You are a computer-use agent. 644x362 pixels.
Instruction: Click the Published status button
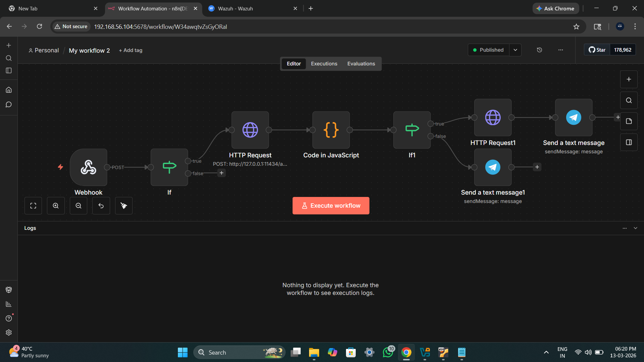(488, 50)
